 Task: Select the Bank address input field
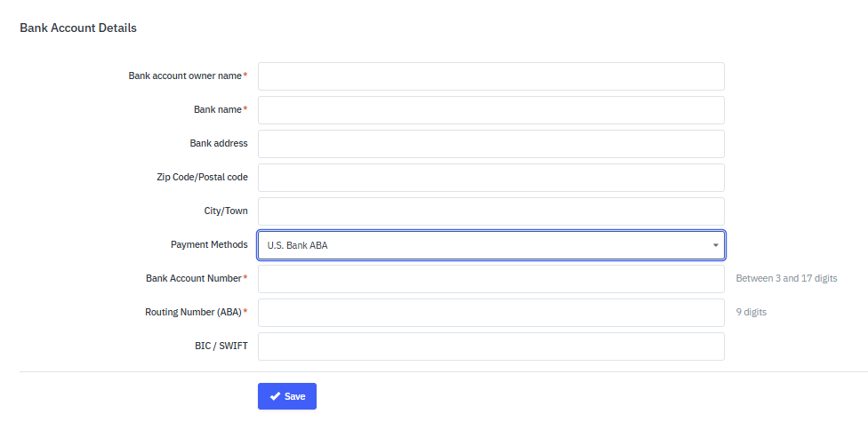click(491, 144)
